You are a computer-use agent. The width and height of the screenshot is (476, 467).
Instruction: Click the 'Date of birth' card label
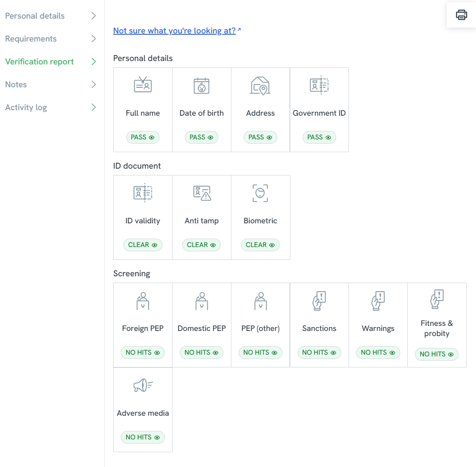point(202,113)
